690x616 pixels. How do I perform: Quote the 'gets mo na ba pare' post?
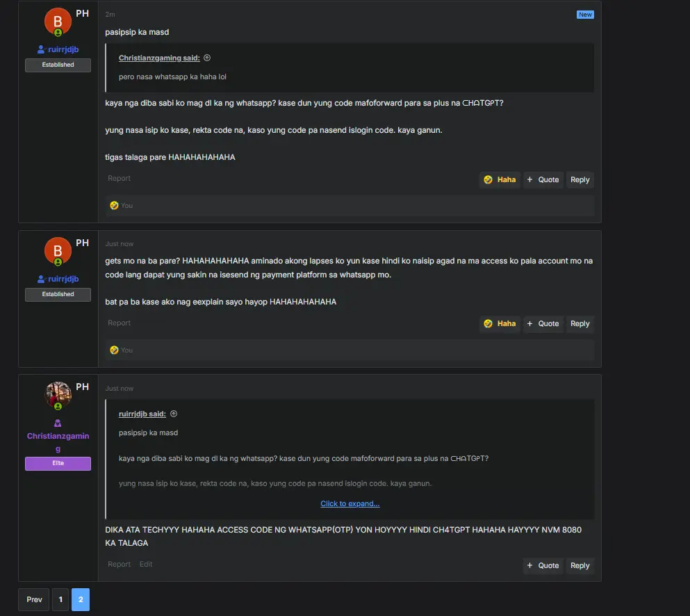pos(543,323)
